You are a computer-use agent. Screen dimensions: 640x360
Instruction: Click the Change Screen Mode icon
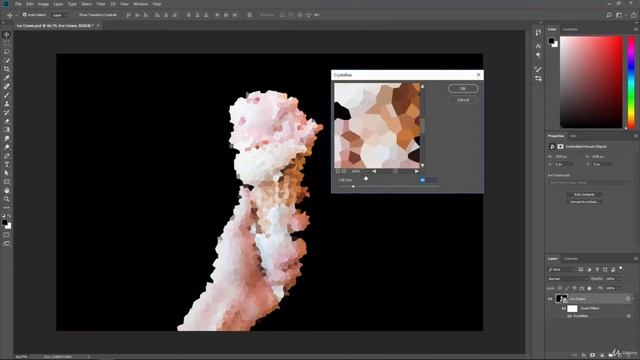click(7, 243)
